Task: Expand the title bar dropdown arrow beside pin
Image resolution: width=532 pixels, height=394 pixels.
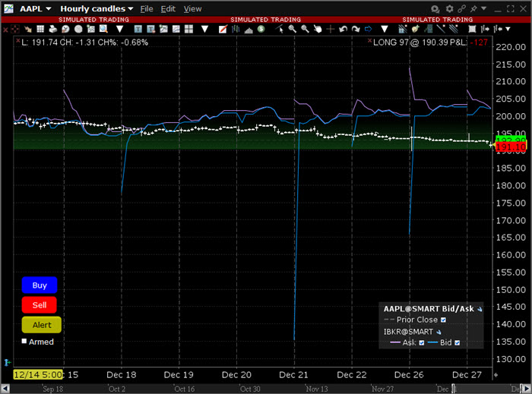Action: [483, 8]
